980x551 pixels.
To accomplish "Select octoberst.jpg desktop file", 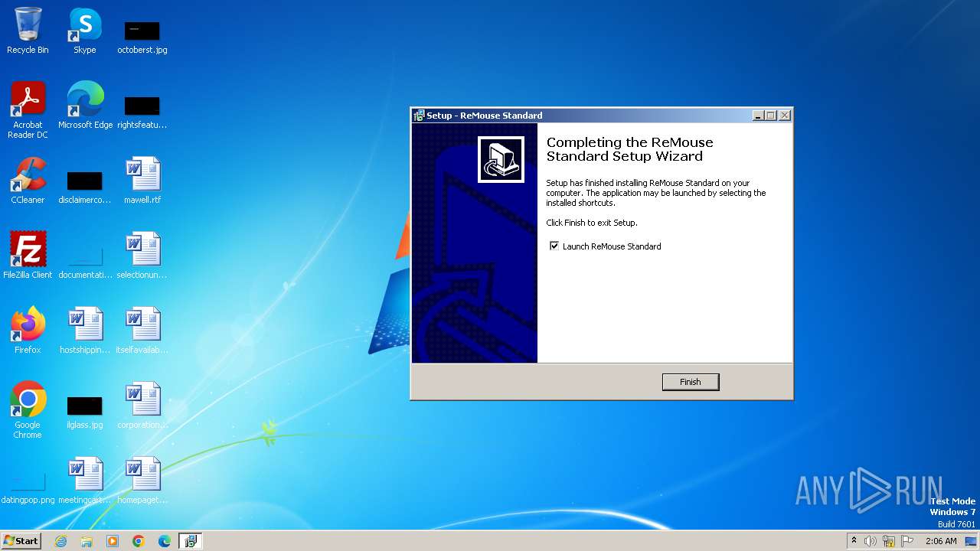I will (142, 37).
